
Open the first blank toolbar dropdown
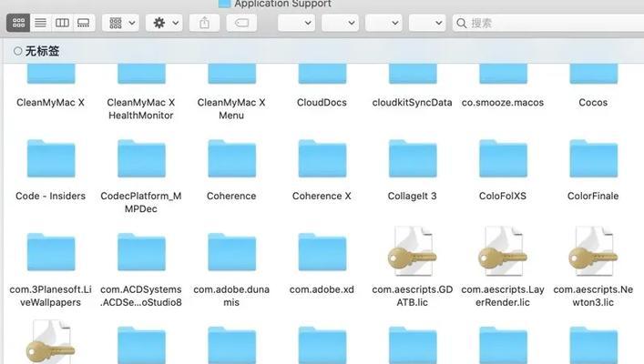pyautogui.click(x=296, y=23)
